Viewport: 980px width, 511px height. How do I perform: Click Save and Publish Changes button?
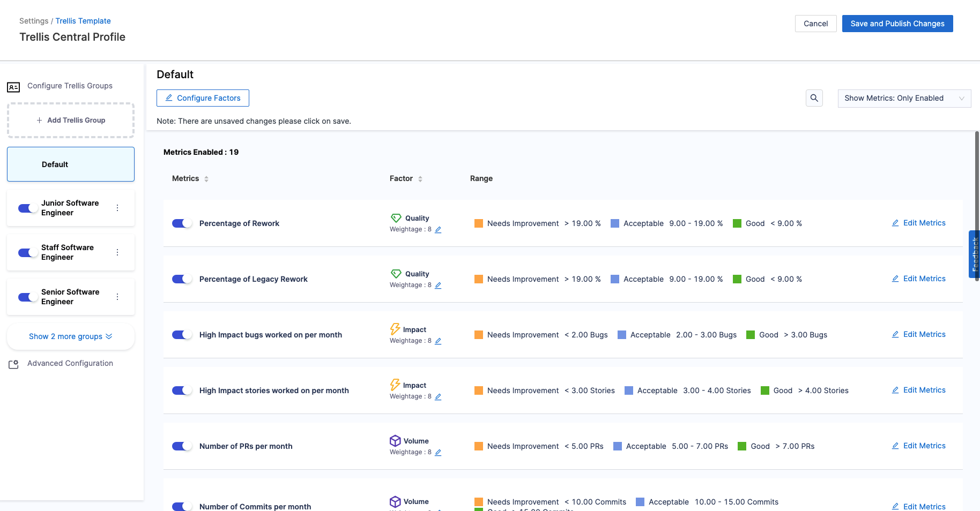coord(897,24)
